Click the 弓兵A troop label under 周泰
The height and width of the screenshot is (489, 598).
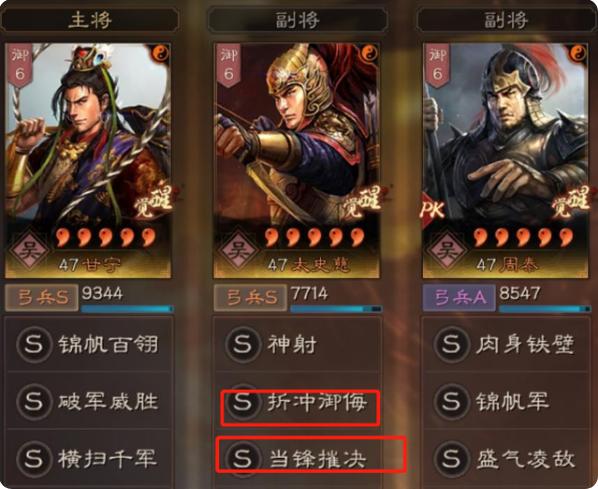(x=459, y=298)
